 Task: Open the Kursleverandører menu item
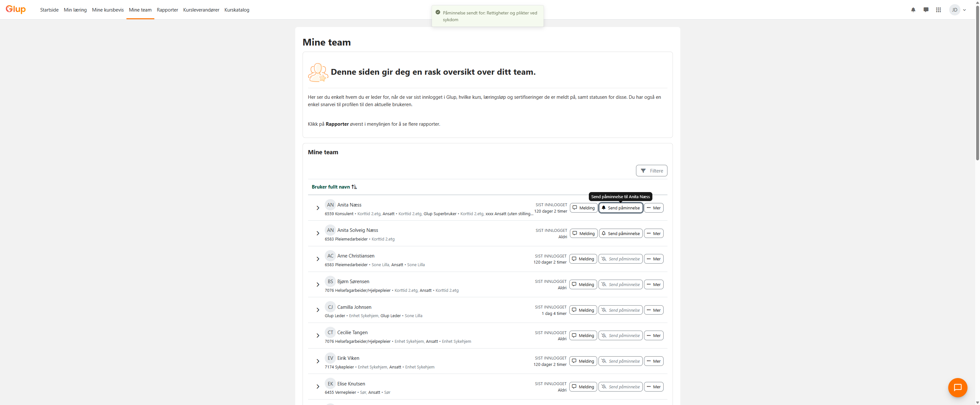tap(201, 10)
